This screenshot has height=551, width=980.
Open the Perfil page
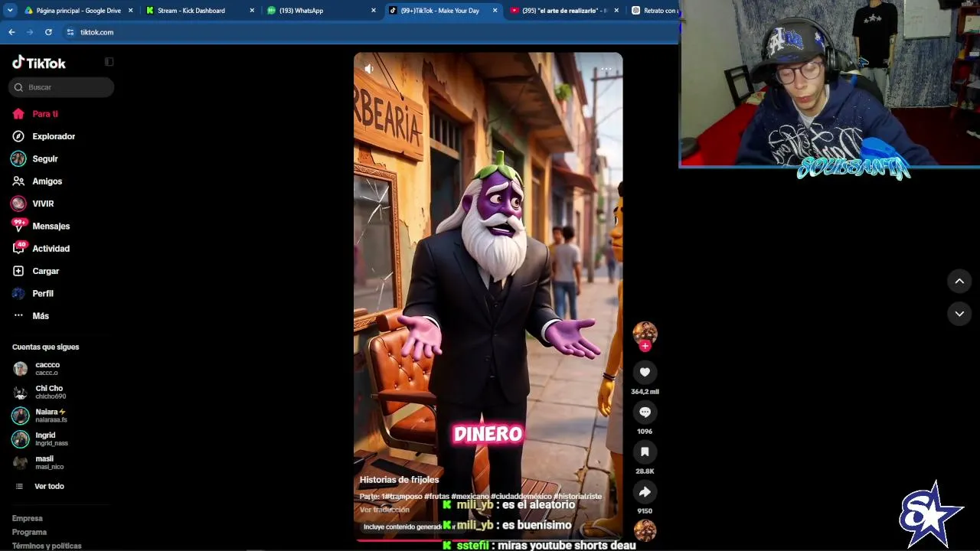[x=33, y=293]
